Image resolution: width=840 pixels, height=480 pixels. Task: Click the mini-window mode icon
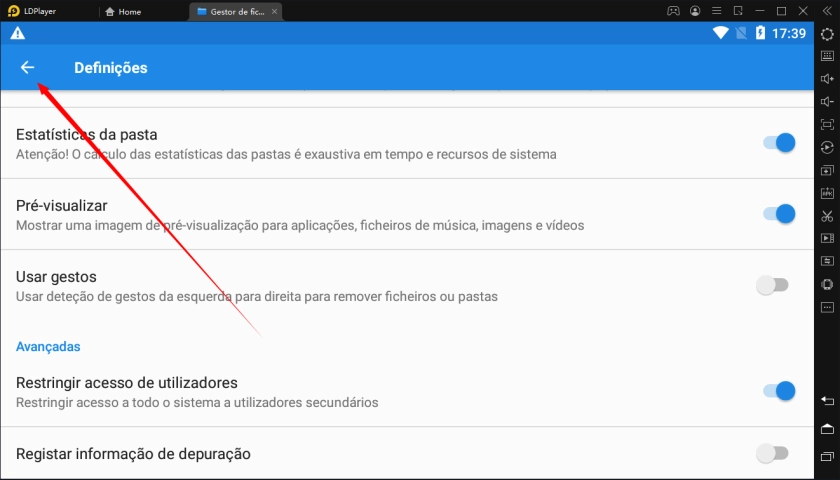[x=738, y=11]
